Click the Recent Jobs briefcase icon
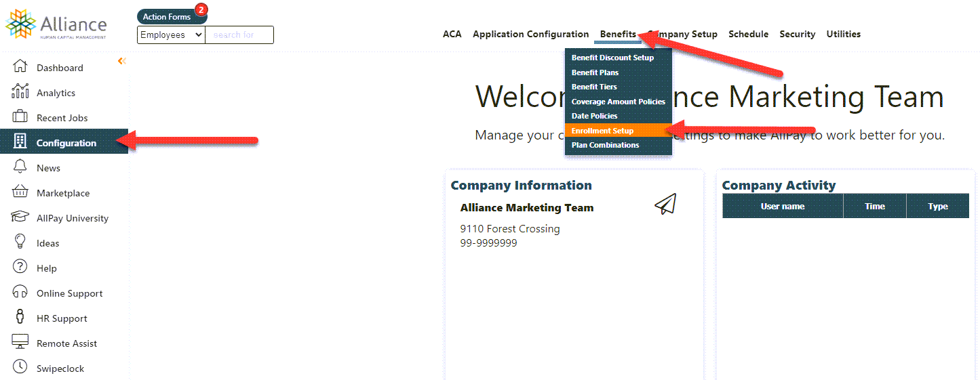The width and height of the screenshot is (980, 380). [20, 117]
